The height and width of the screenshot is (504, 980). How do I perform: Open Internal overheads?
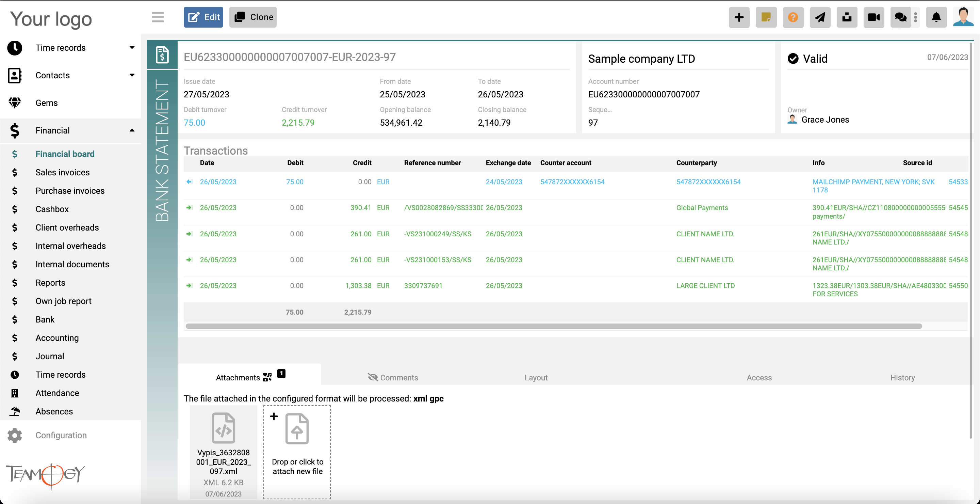pyautogui.click(x=70, y=246)
